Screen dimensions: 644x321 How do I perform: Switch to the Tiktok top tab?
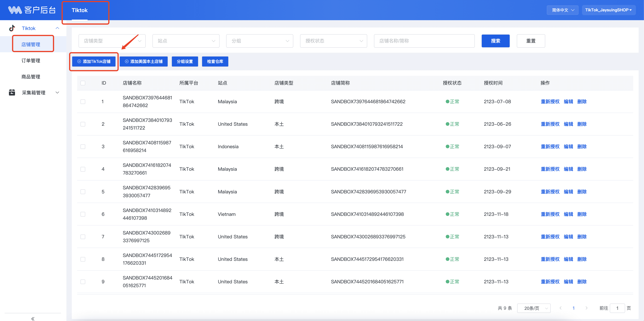point(79,10)
